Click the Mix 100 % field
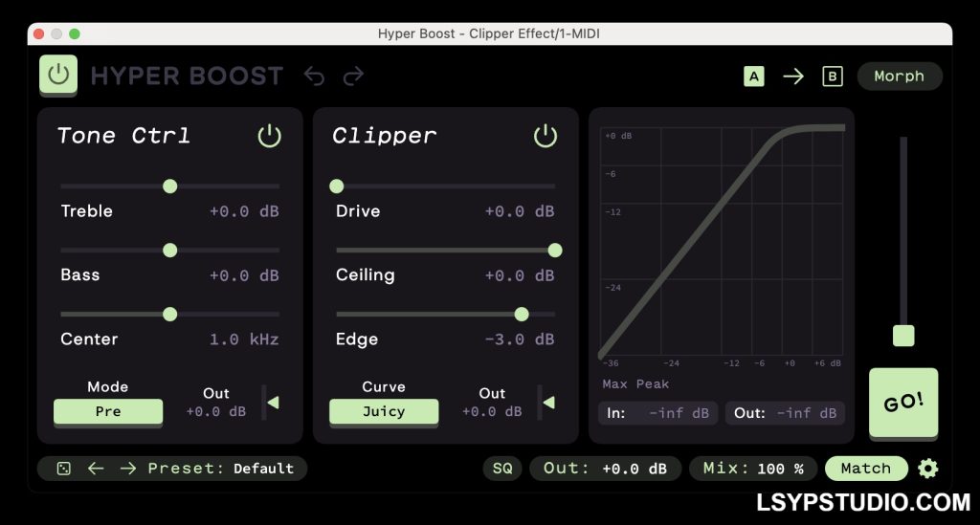The height and width of the screenshot is (525, 980). 753,469
